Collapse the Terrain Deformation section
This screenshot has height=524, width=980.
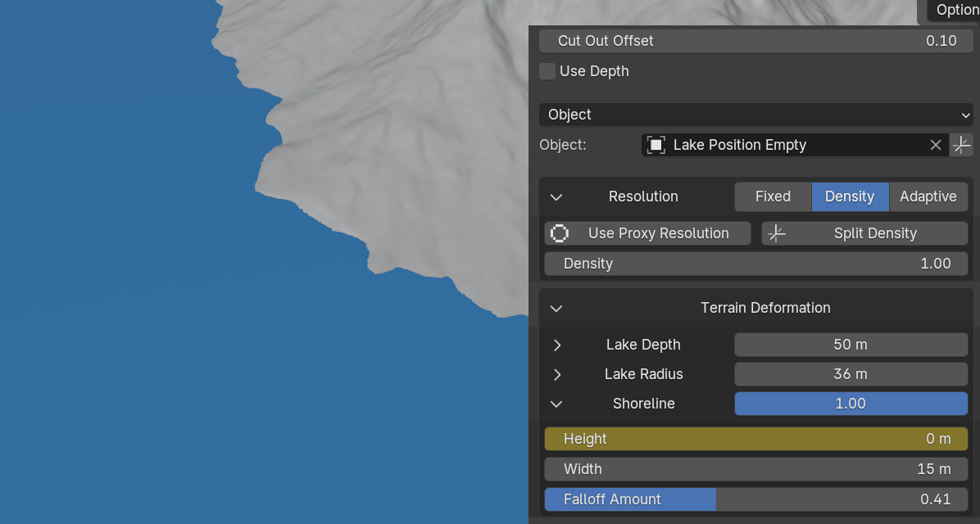click(x=556, y=308)
